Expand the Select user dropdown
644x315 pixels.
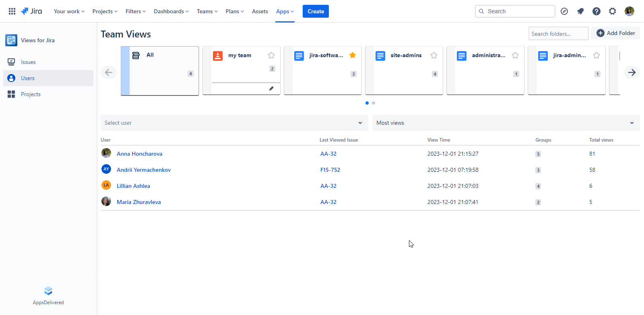[234, 123]
